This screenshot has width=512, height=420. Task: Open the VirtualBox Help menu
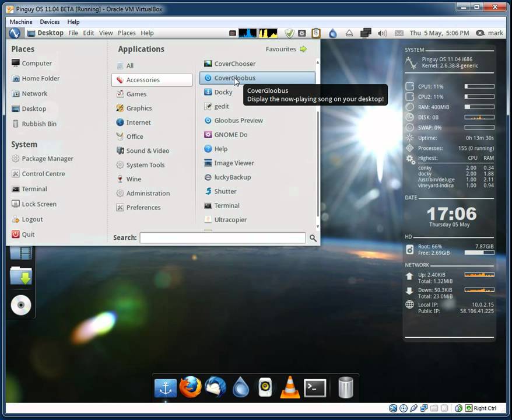pos(73,22)
